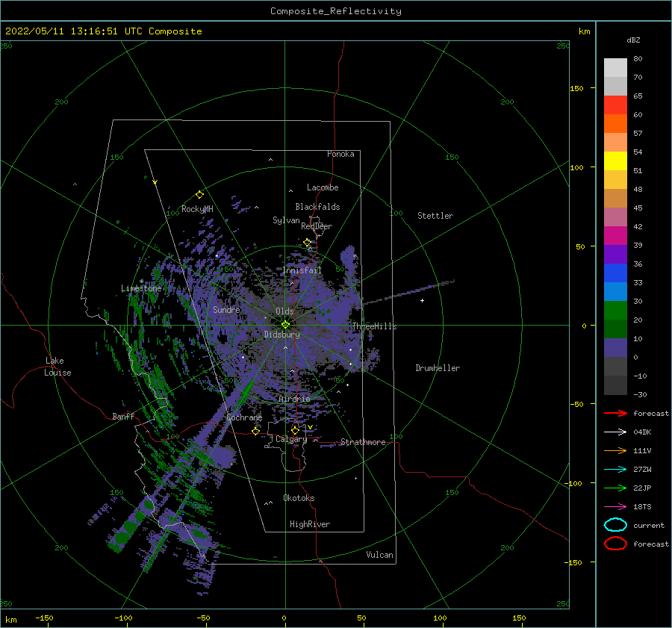Click the Strathmore label
Screen dimensions: 672x628
click(363, 442)
